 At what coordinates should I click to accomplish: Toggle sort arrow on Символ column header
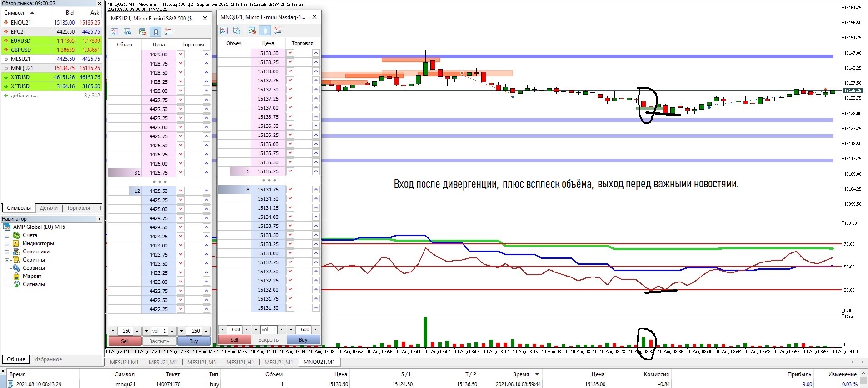(32, 13)
